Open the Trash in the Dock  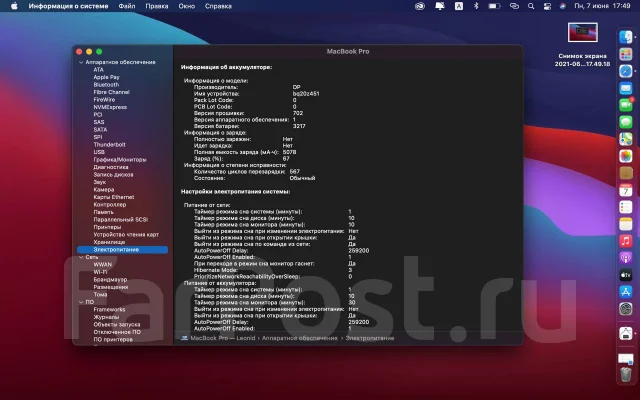coord(626,374)
